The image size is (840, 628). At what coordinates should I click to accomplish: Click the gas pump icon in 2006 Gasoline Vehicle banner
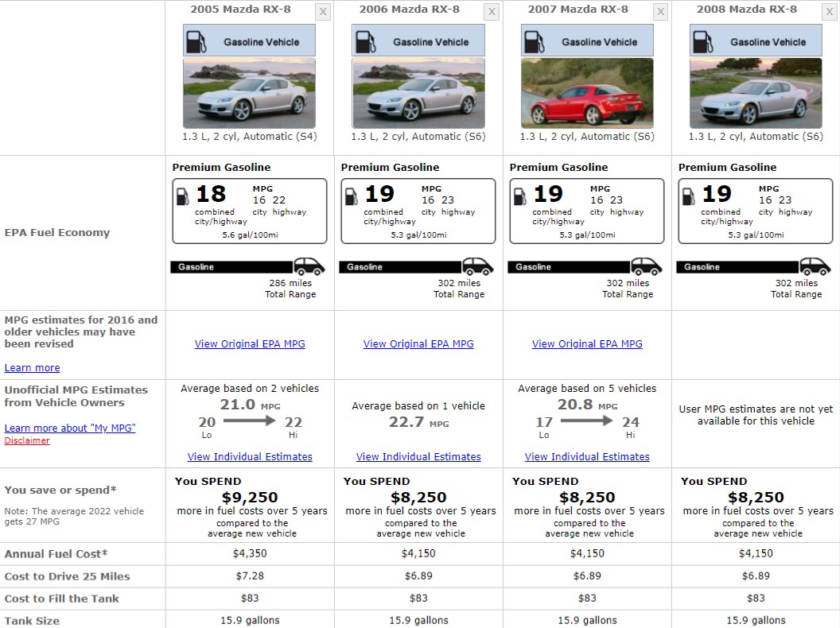[x=365, y=42]
